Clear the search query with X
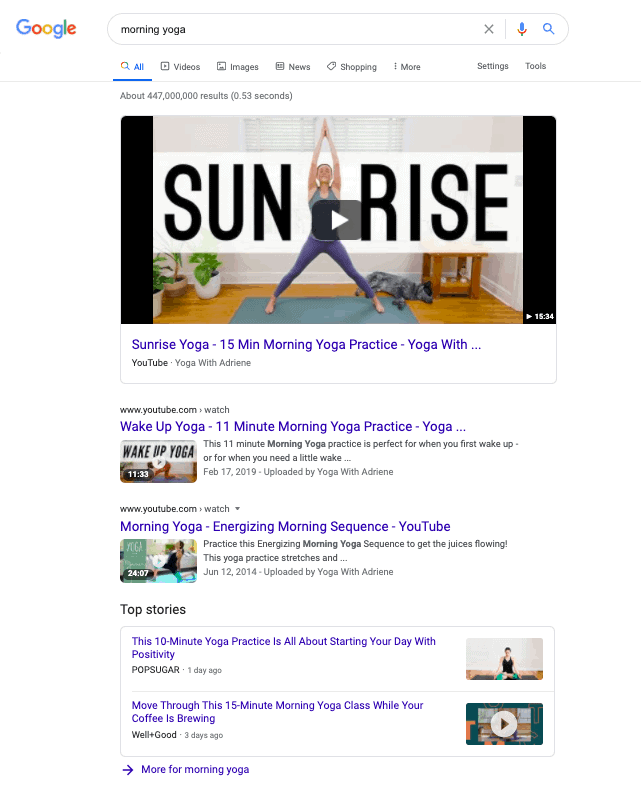This screenshot has height=793, width=641. tap(489, 29)
